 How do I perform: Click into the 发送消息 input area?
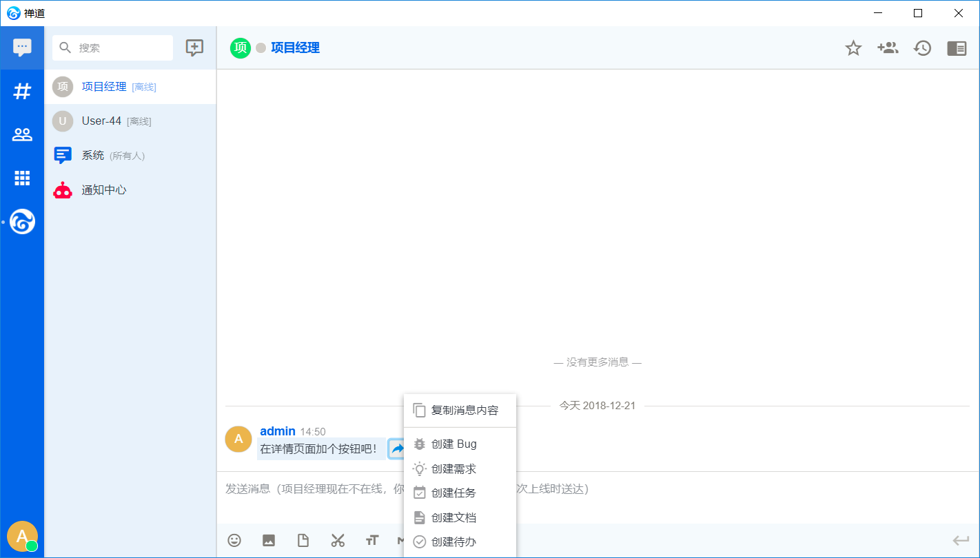coord(598,497)
